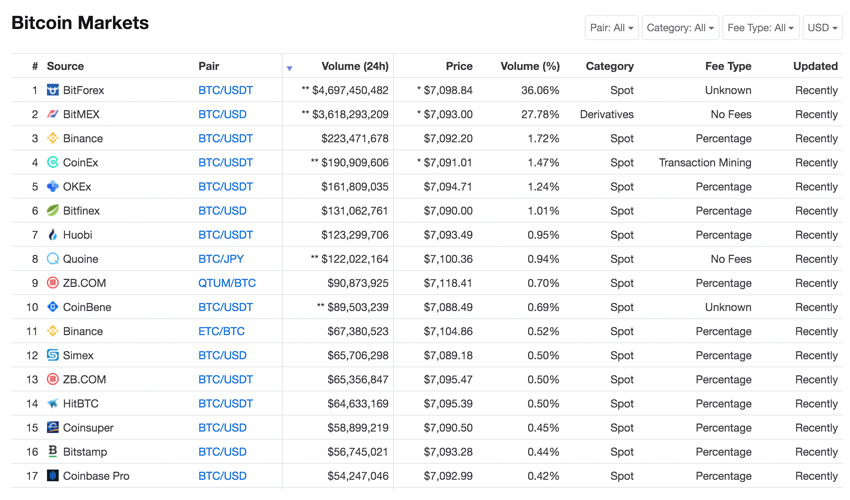
Task: Click the CoinBene exchange logo icon
Action: pos(53,307)
